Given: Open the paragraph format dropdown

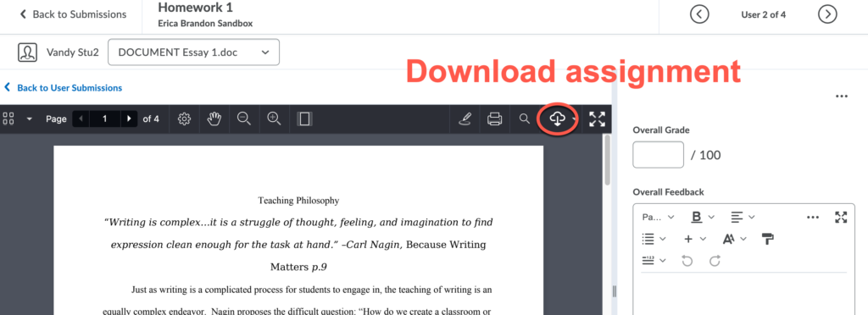Looking at the screenshot, I should click(x=658, y=217).
